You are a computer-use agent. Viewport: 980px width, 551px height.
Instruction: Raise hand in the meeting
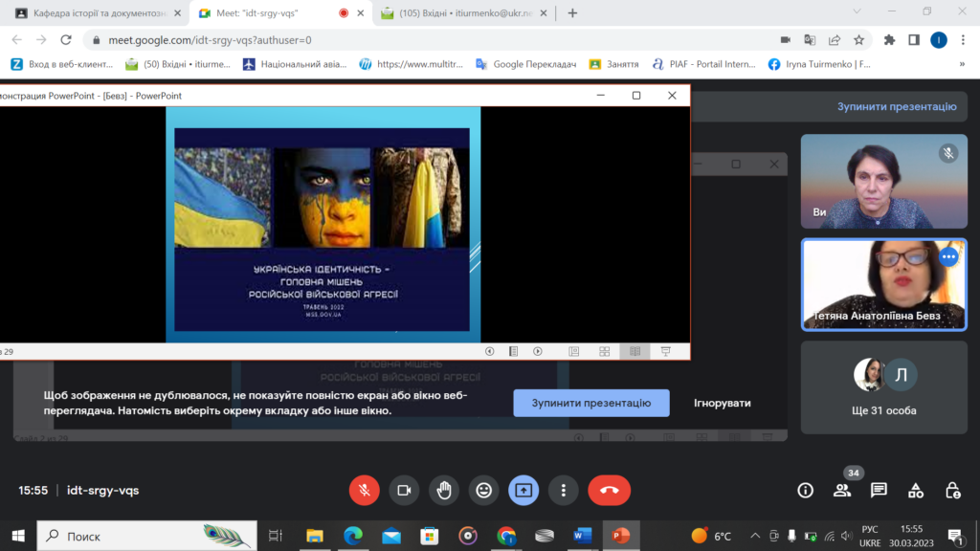pos(444,490)
